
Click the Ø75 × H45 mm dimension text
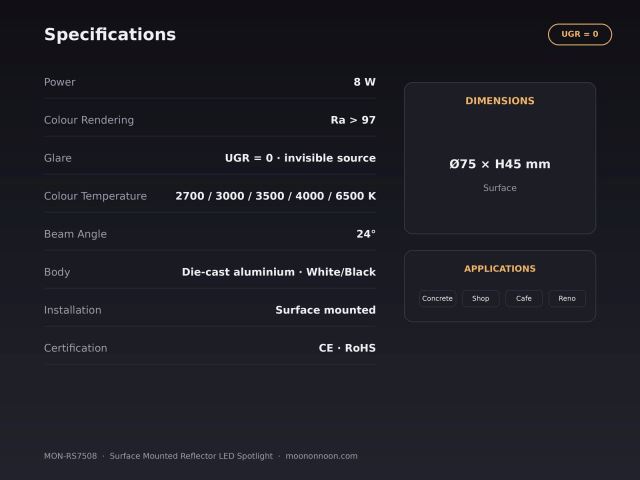(x=500, y=164)
